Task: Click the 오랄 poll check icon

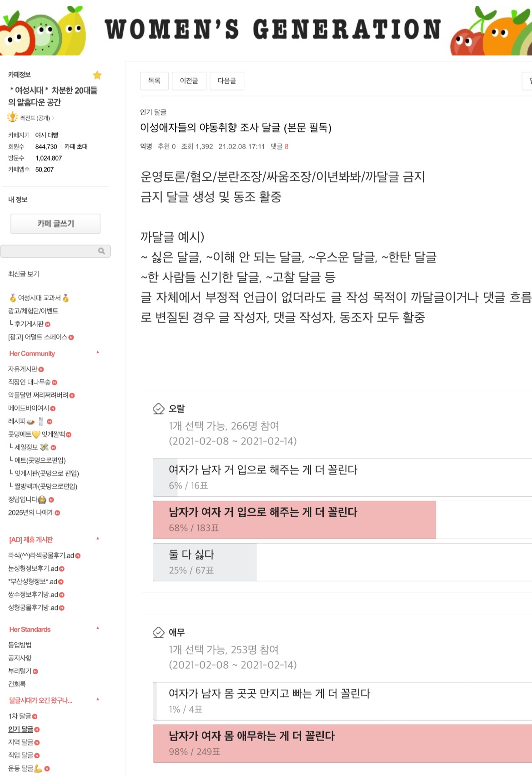Action: point(158,409)
